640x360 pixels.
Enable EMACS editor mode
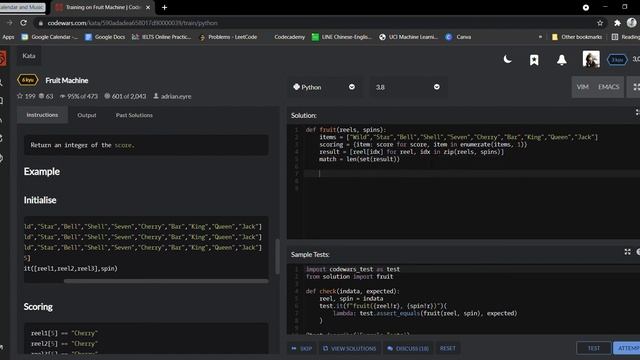[609, 87]
